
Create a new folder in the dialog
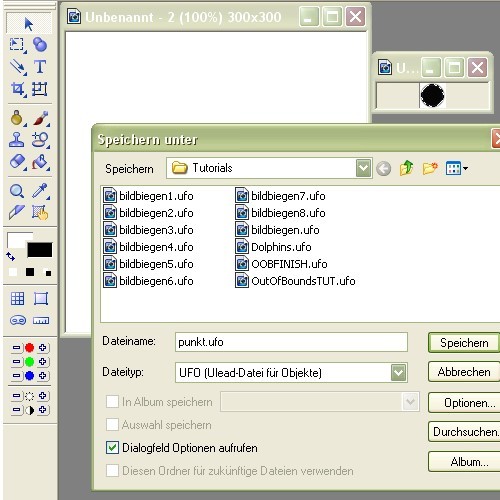430,168
